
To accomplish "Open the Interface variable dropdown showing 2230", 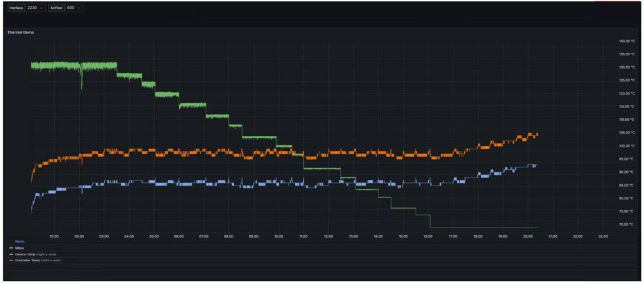I will coord(35,8).
